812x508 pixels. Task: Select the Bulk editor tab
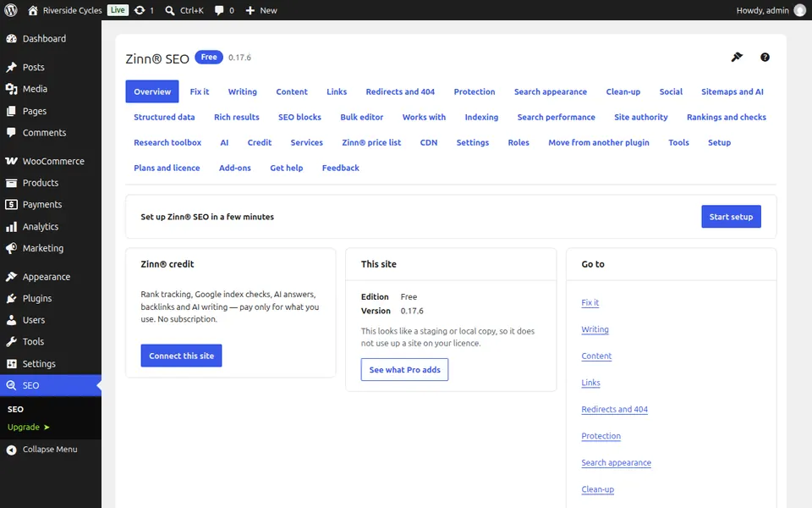click(361, 117)
